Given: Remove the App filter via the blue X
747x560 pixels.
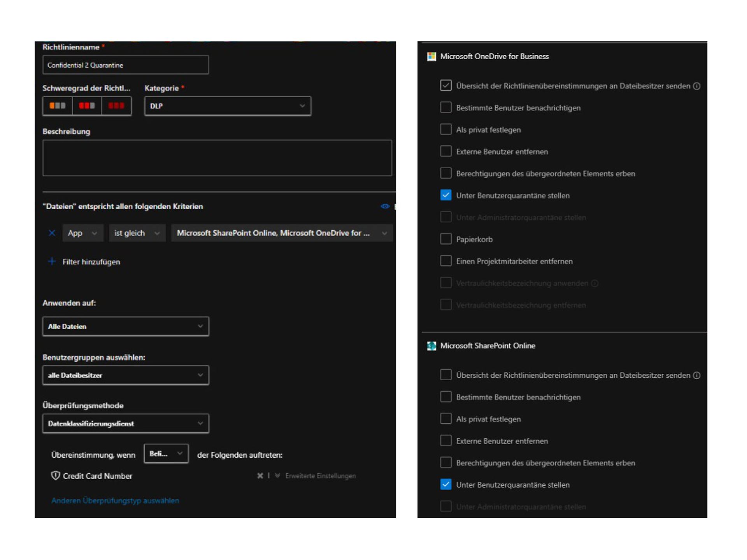Looking at the screenshot, I should click(x=51, y=233).
